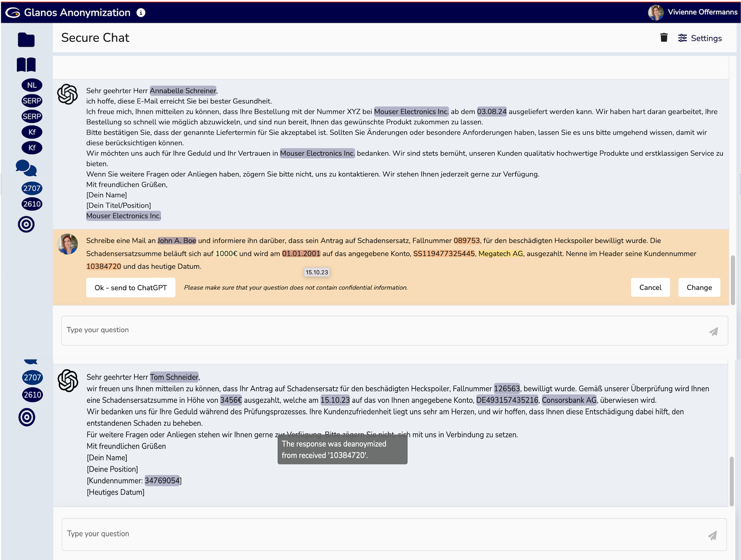Image resolution: width=741 pixels, height=560 pixels.
Task: Click the Vivienne Offermanns user name
Action: pyautogui.click(x=702, y=12)
